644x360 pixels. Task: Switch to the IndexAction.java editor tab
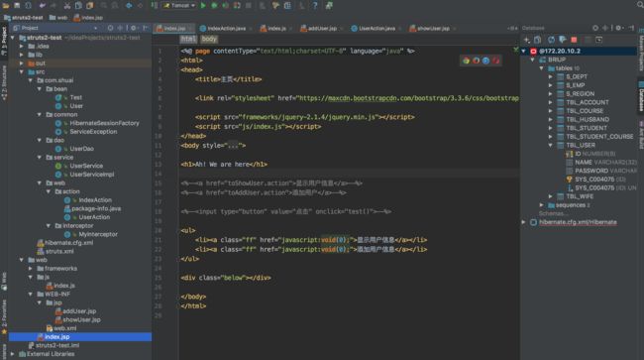tap(226, 29)
